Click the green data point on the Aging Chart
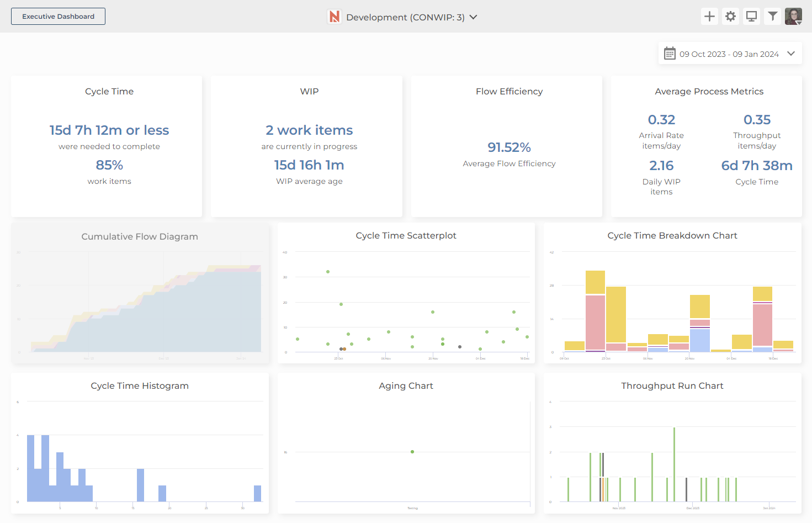This screenshot has width=812, height=523. pyautogui.click(x=412, y=452)
